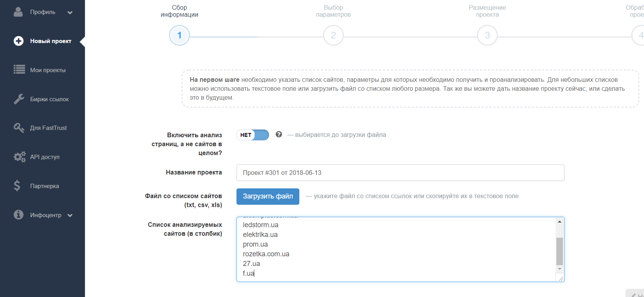Expand the Профиль dropdown chevron

click(x=70, y=12)
